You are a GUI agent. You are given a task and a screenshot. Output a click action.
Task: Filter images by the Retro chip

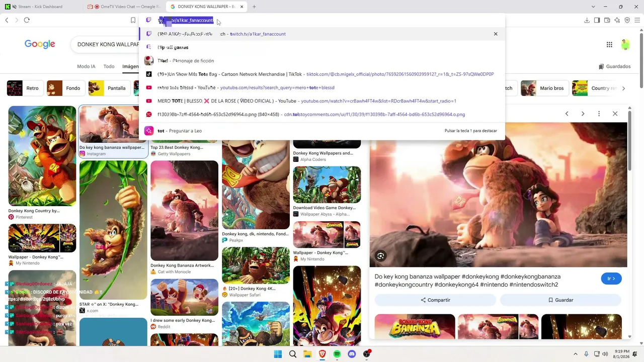25,88
